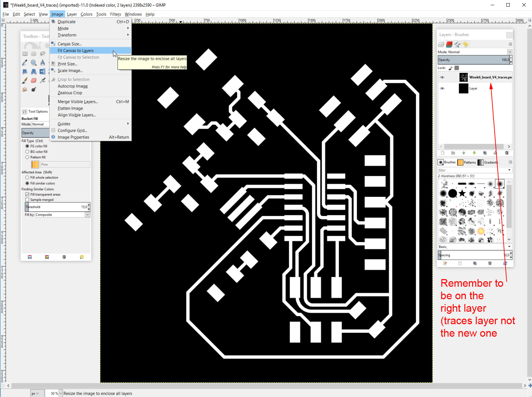This screenshot has width=532, height=397.
Task: Toggle lock alpha channel checkerboard icon
Action: [x=457, y=68]
